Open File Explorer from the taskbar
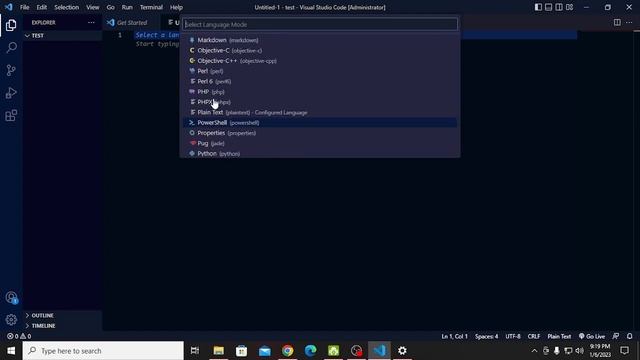The width and height of the screenshot is (640, 360). 218,351
